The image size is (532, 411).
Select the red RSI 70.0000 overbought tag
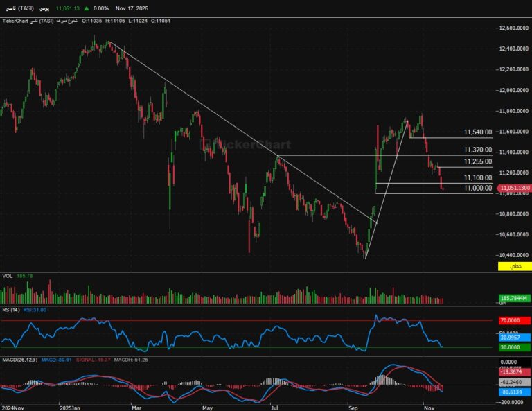(515, 321)
